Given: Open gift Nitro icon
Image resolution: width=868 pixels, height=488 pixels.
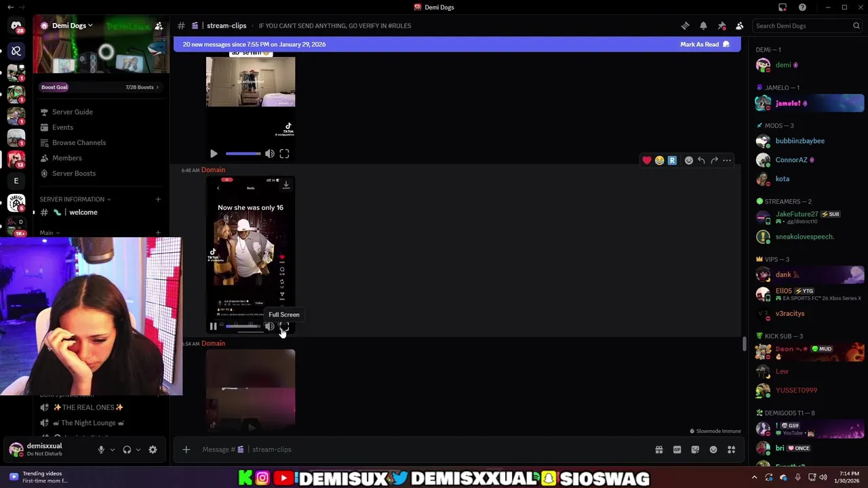Looking at the screenshot, I should pyautogui.click(x=658, y=449).
